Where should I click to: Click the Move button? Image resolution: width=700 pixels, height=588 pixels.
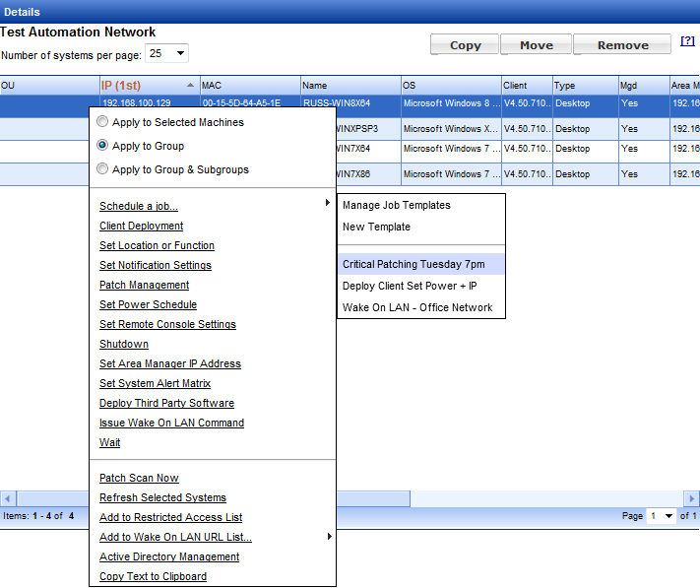click(536, 45)
